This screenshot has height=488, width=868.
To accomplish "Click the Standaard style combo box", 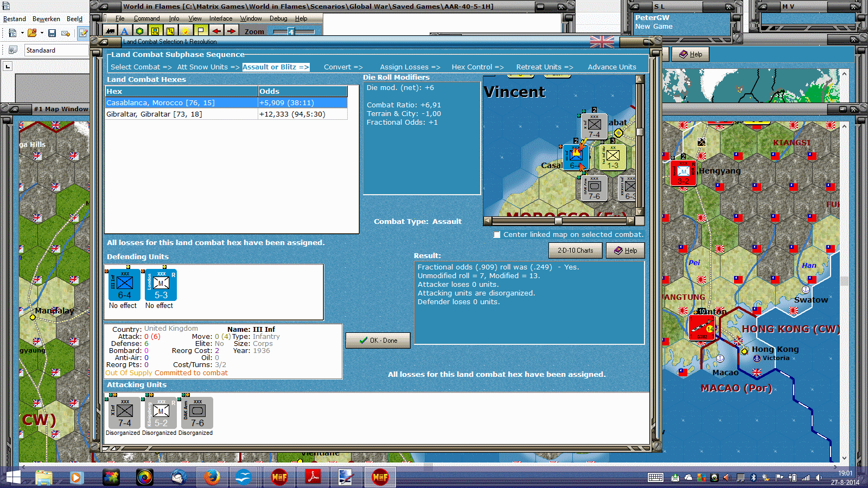I will click(56, 50).
